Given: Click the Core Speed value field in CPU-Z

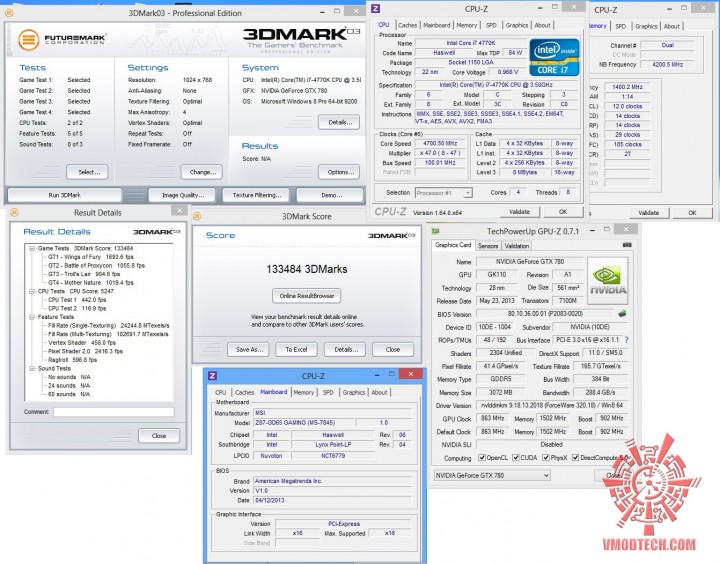Looking at the screenshot, I should point(440,143).
